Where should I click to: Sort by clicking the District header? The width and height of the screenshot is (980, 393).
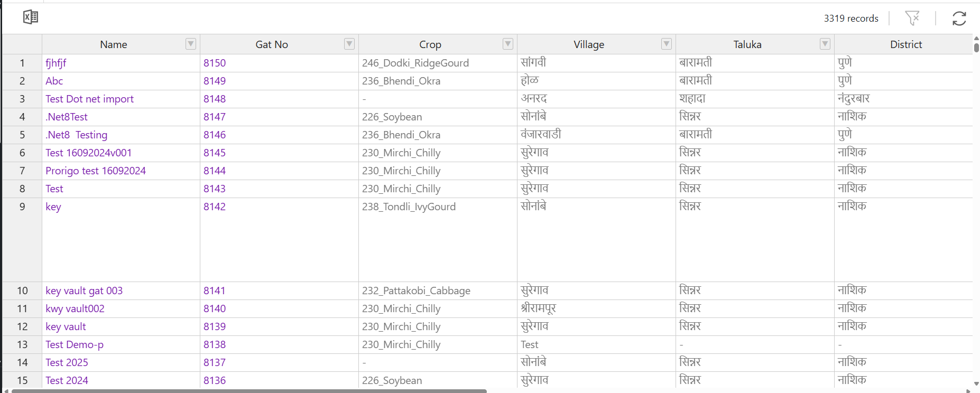coord(906,44)
